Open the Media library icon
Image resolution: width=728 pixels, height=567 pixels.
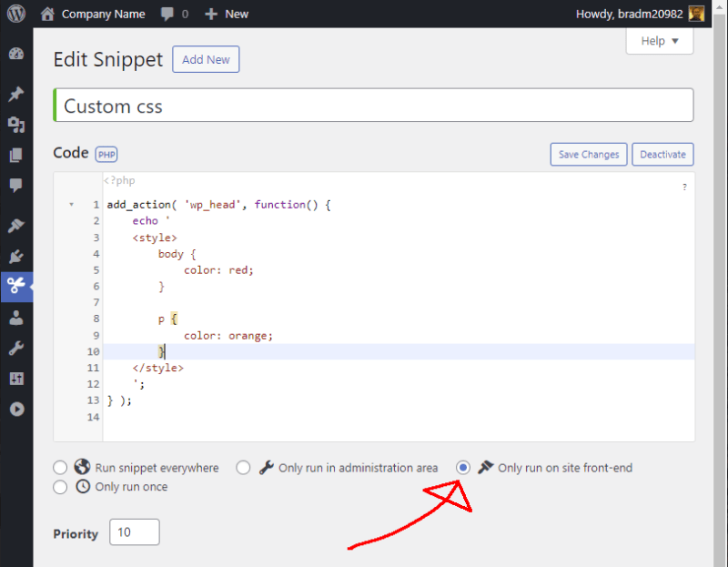[16, 125]
